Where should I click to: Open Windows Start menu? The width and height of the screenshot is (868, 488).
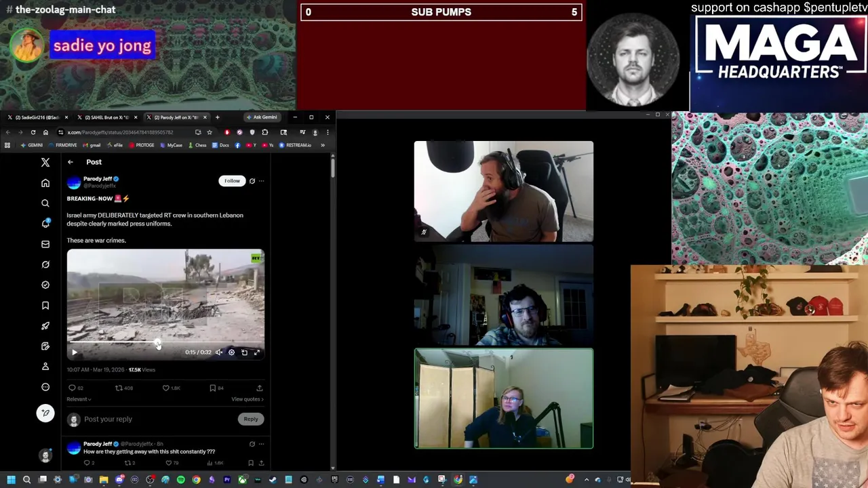(11, 480)
